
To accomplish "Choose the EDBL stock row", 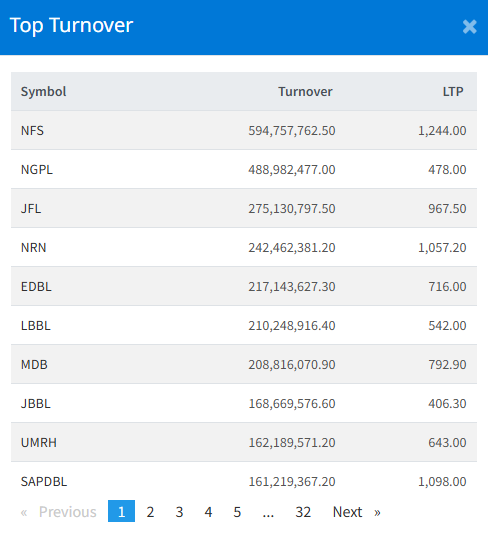I will [244, 286].
